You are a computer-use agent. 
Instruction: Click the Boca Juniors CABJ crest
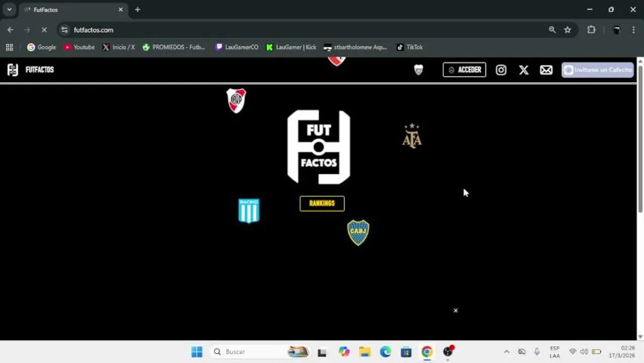[358, 232]
